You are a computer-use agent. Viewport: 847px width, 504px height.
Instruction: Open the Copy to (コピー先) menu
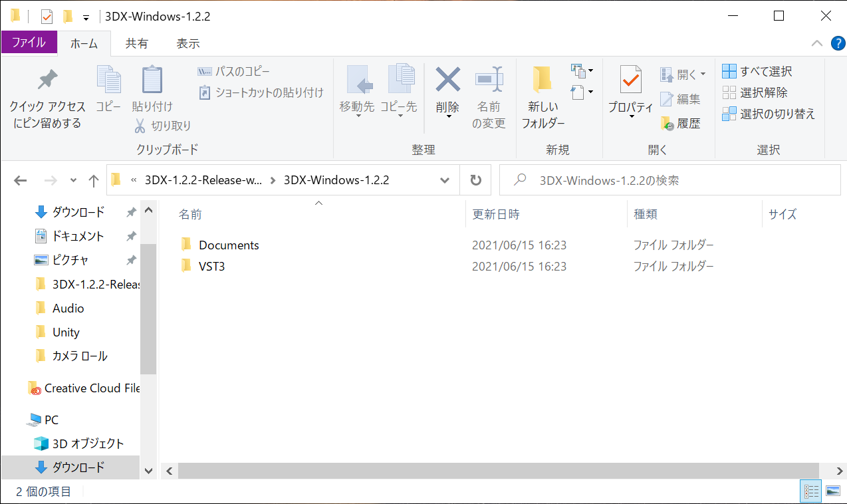click(x=400, y=92)
